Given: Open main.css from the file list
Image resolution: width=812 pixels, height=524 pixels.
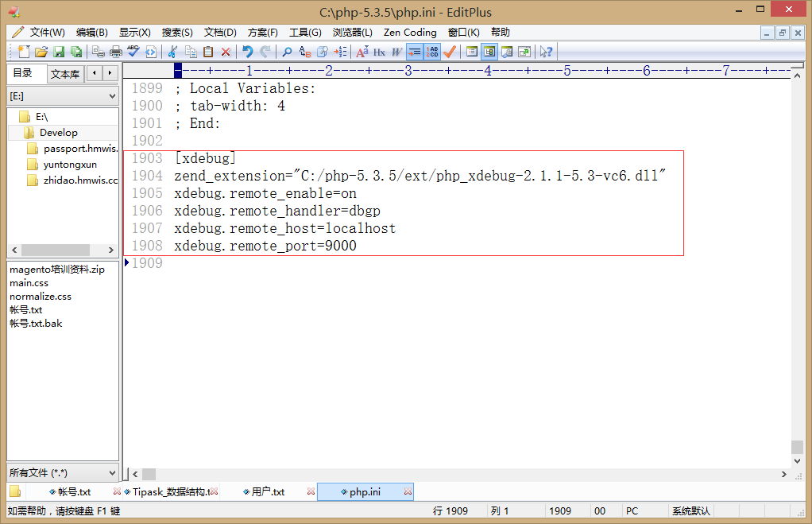Looking at the screenshot, I should [29, 283].
